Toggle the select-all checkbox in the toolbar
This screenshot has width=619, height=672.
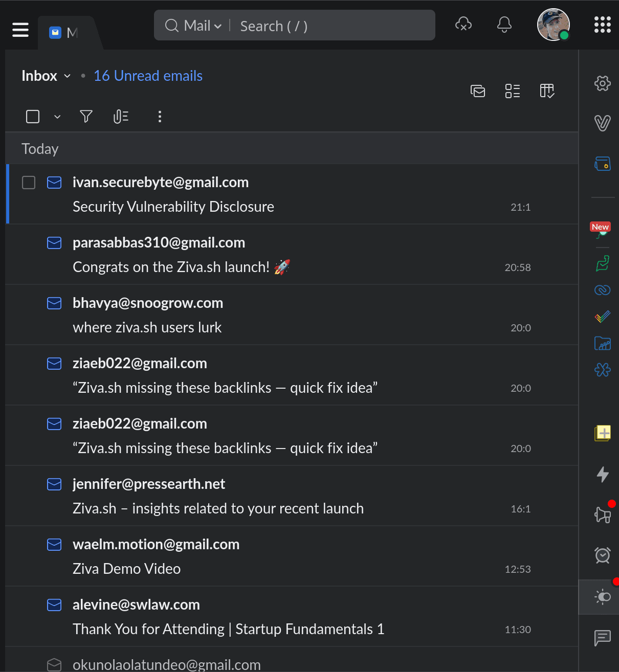(32, 117)
